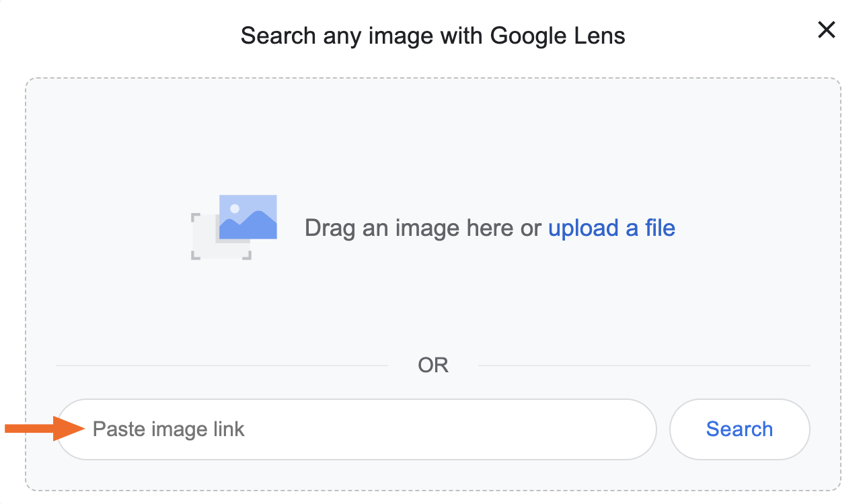Click the white sun circle in image icon

(234, 208)
